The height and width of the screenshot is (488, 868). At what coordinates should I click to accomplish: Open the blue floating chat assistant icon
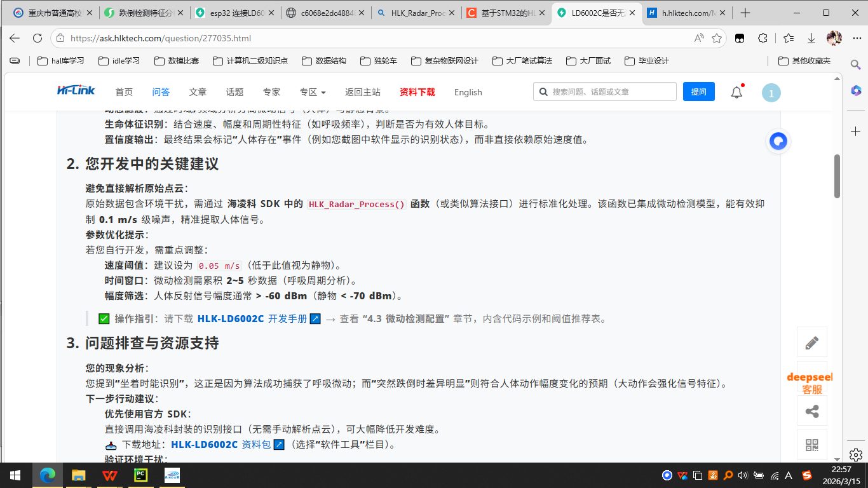click(x=778, y=141)
